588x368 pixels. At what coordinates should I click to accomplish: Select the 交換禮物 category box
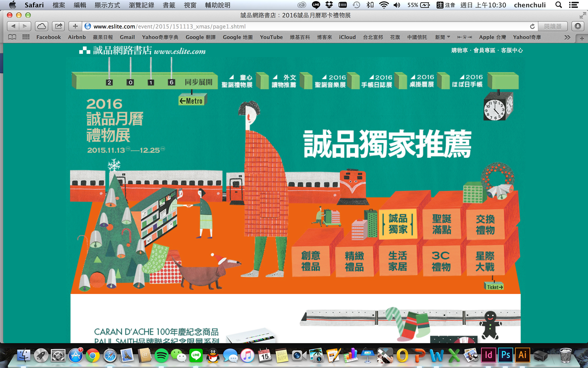[x=485, y=224]
